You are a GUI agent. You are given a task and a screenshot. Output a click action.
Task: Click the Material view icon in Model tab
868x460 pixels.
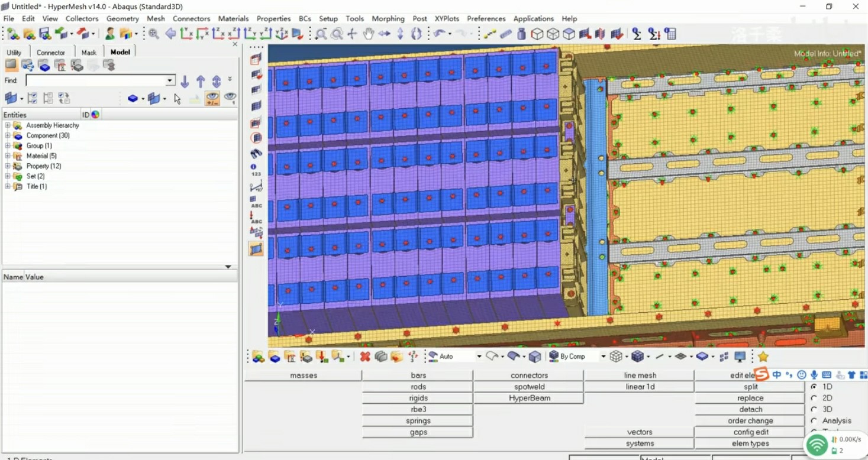click(x=60, y=65)
